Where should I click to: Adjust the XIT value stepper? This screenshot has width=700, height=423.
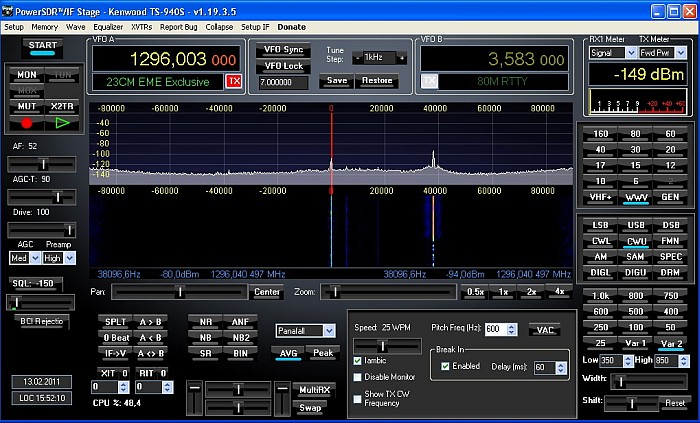(x=124, y=387)
